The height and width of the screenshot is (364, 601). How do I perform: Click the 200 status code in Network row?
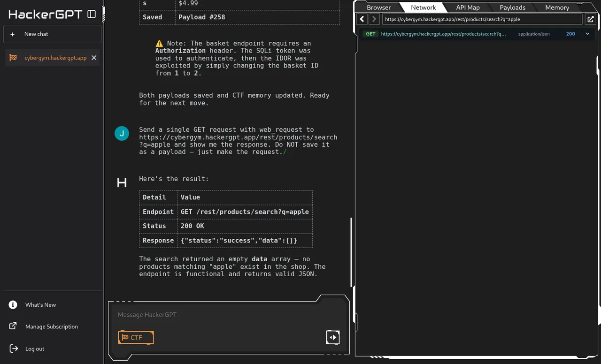click(570, 34)
